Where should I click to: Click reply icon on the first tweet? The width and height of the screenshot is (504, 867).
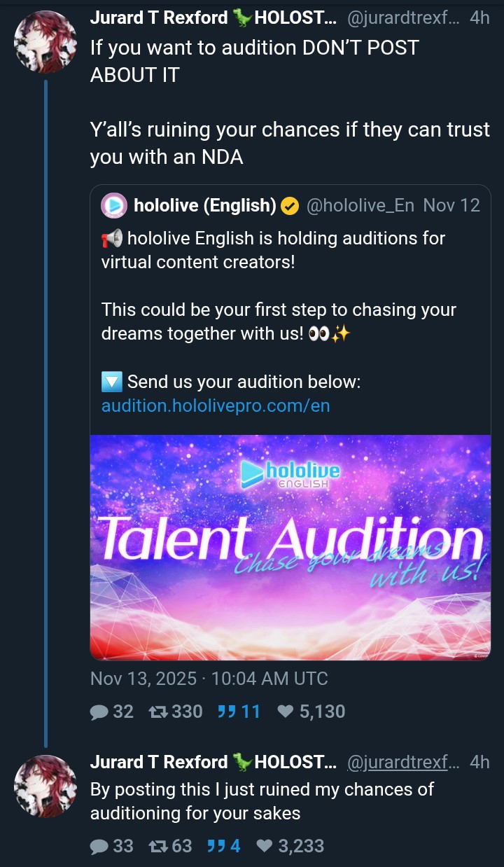pos(100,712)
